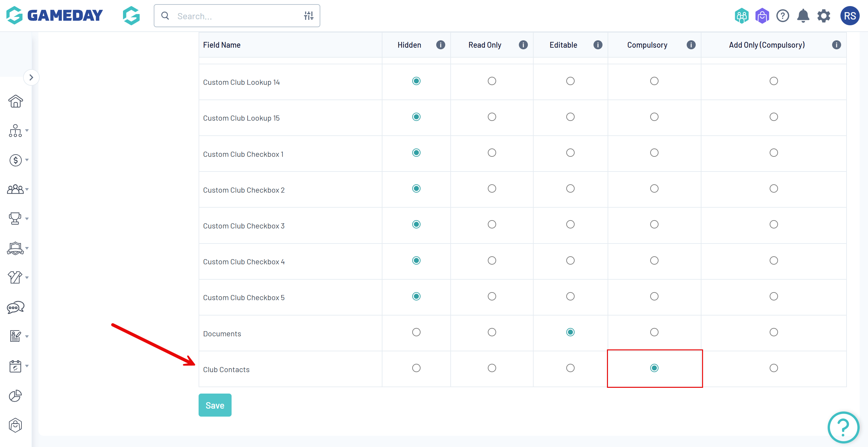Open the round help widget at bottom right

click(x=843, y=427)
